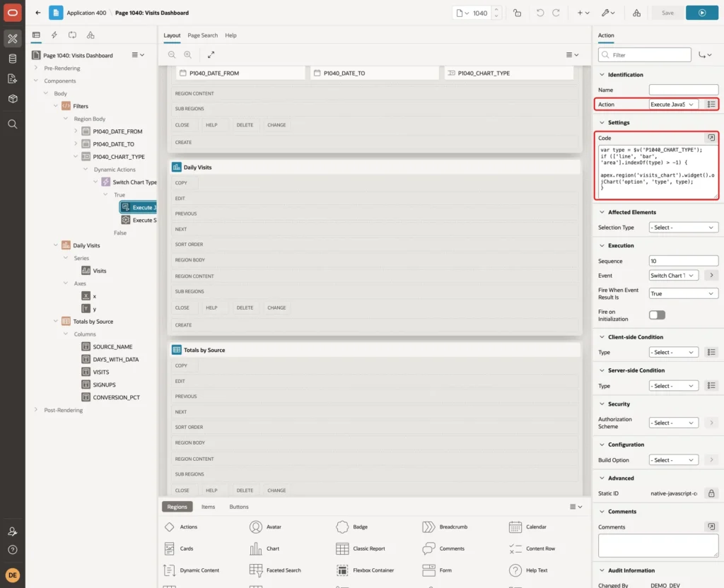This screenshot has height=588, width=724.
Task: Open Fire When Event Result Is dropdown
Action: click(684, 293)
